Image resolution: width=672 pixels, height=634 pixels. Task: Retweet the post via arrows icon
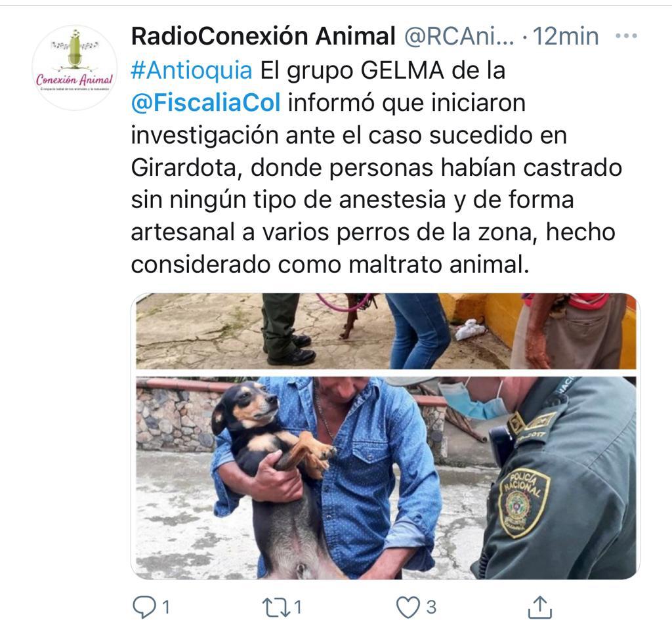276,608
